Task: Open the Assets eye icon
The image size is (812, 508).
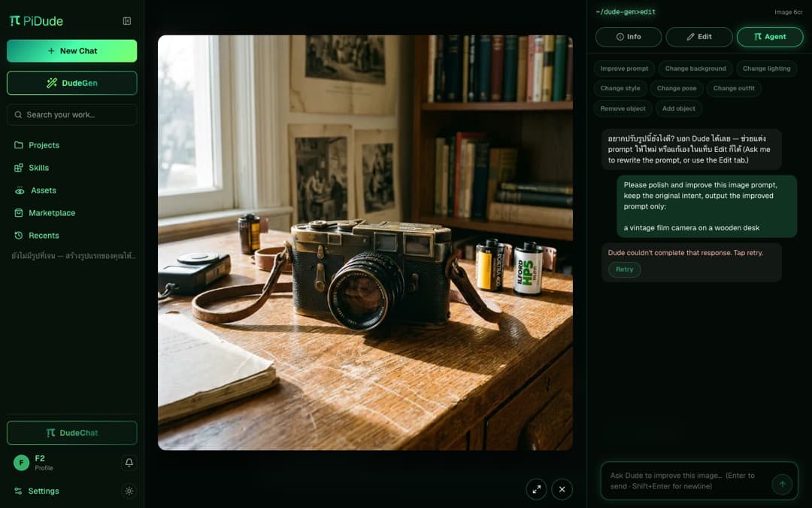Action: [20, 190]
